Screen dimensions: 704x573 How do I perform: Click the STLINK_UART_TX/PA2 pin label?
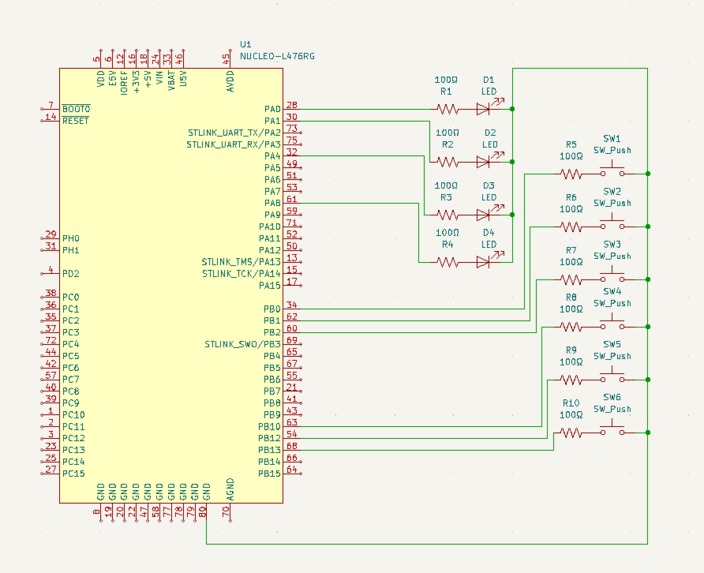234,133
